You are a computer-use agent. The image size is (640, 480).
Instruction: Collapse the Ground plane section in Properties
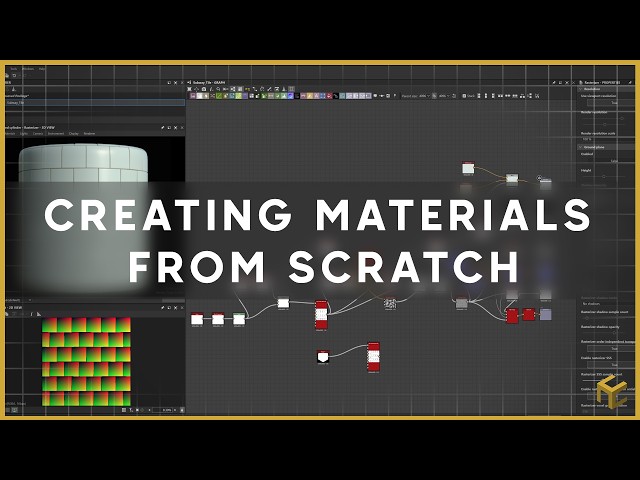[x=580, y=147]
